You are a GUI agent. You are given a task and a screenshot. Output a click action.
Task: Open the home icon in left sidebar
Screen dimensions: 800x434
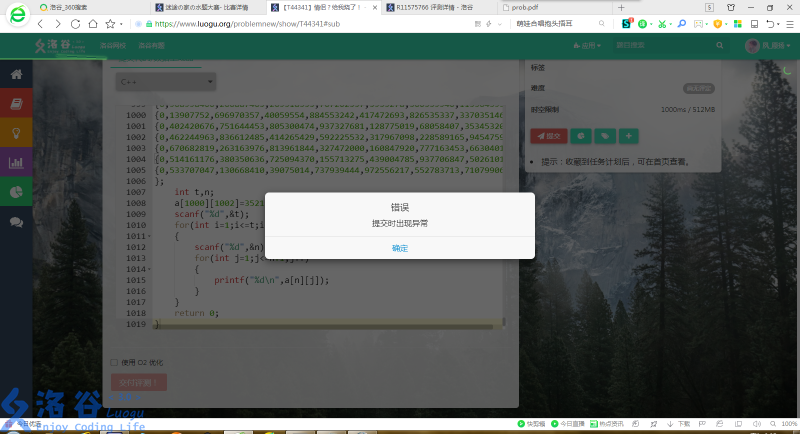click(16, 75)
